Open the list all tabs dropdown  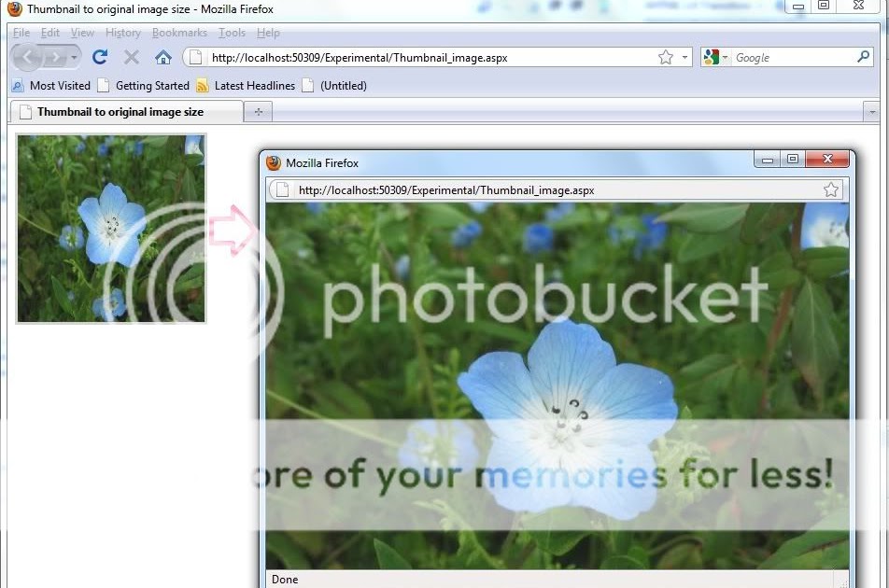pyautogui.click(x=871, y=112)
